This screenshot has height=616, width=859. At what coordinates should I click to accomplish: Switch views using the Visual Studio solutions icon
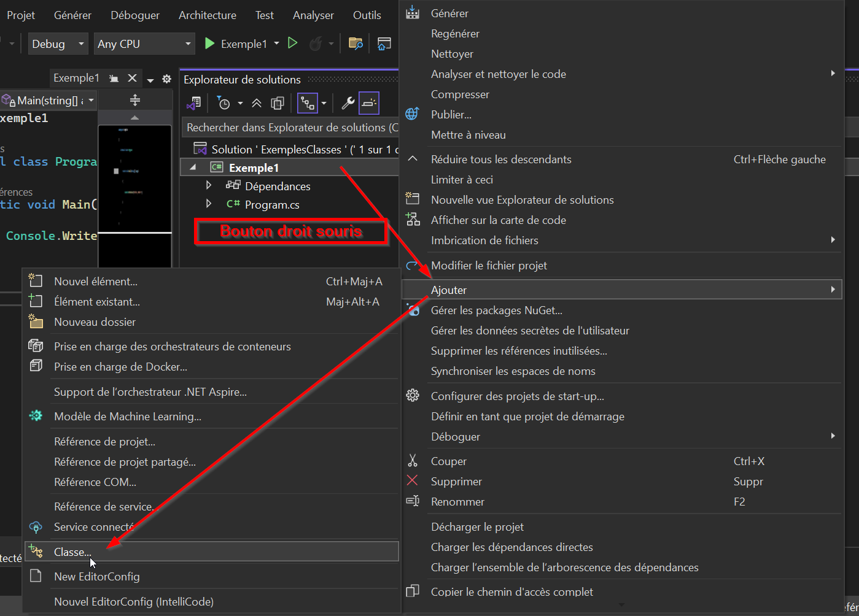point(195,103)
